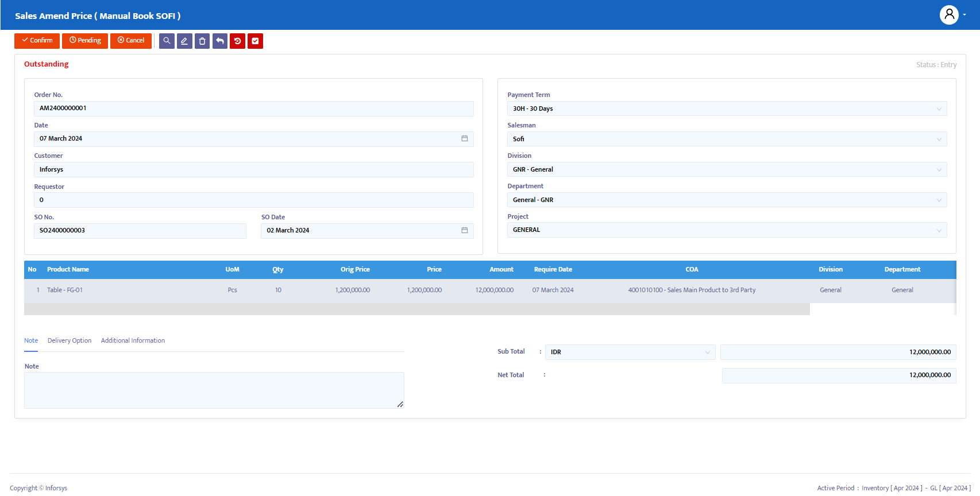Viewport: 980px width, 496px height.
Task: Expand the Payment Term dropdown
Action: (x=727, y=108)
